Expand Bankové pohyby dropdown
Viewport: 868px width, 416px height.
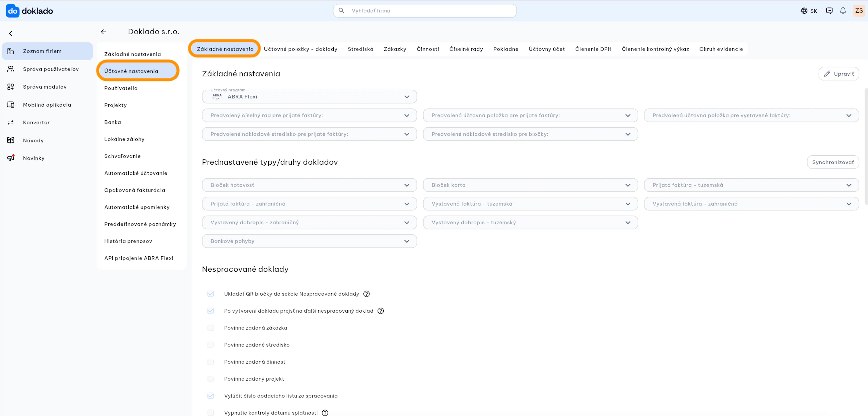[x=309, y=241]
